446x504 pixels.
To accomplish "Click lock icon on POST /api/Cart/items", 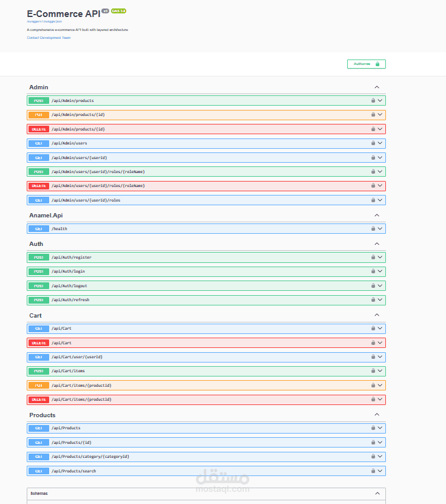I will pos(373,370).
